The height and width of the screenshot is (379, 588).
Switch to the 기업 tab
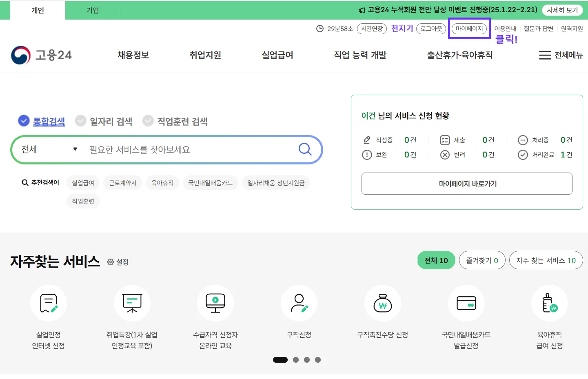coord(92,10)
